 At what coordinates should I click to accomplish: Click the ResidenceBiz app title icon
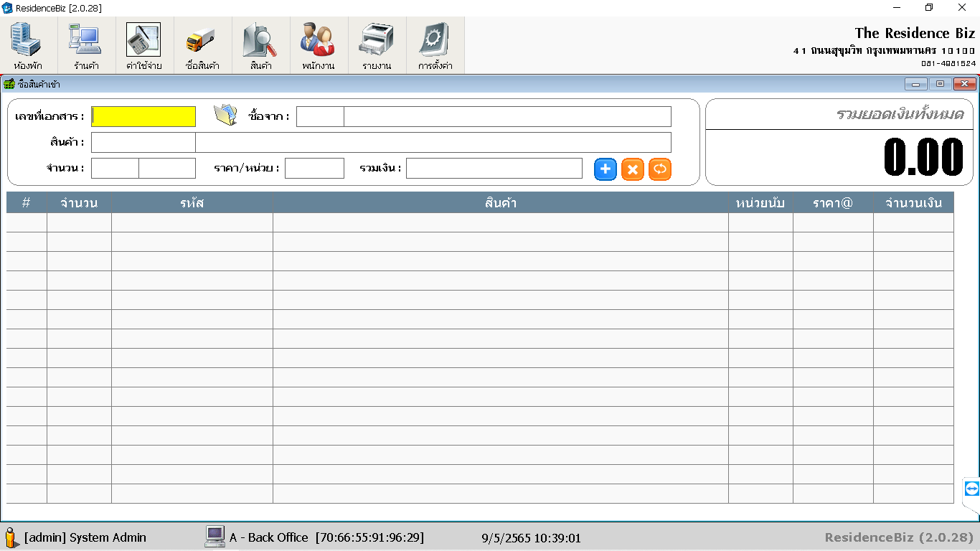click(7, 8)
